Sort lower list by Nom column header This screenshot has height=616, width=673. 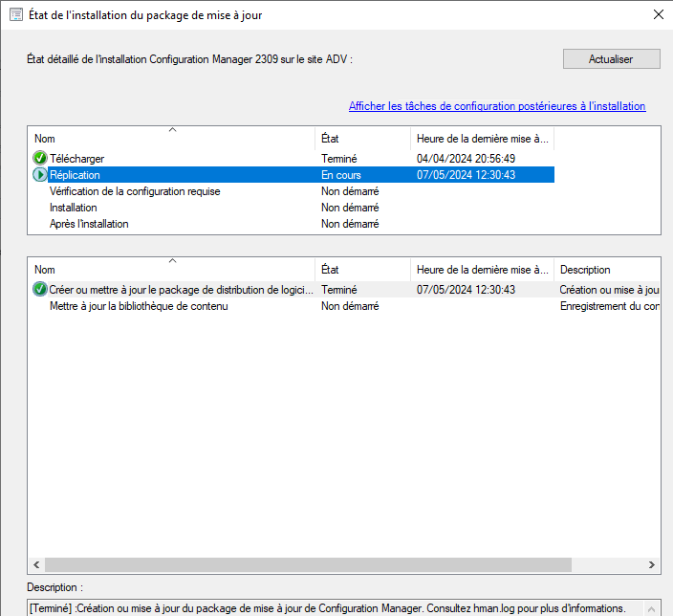tap(172, 270)
